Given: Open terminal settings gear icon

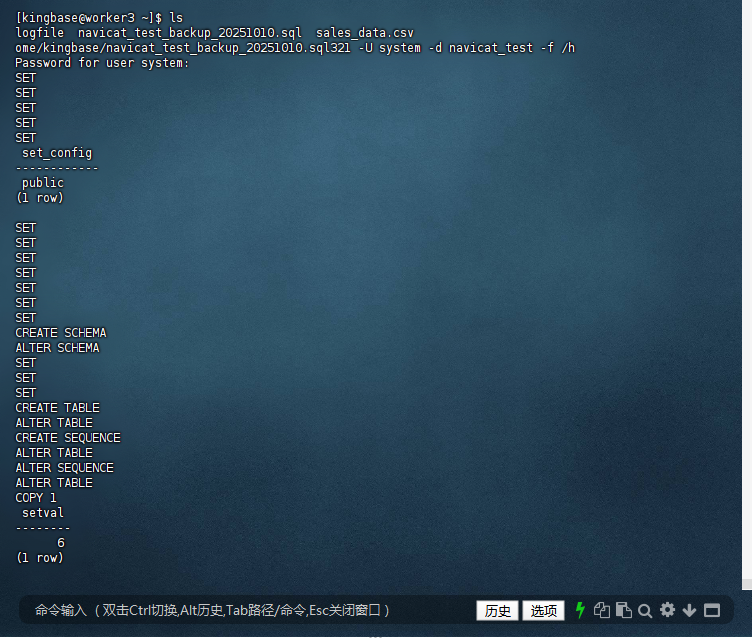Looking at the screenshot, I should tap(667, 610).
